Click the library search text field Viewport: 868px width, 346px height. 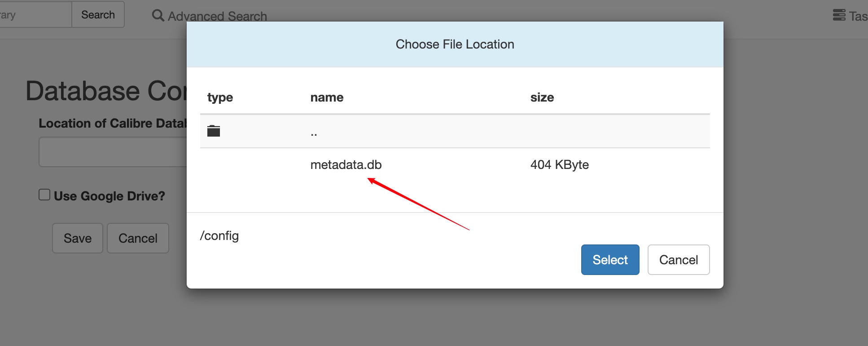(34, 15)
